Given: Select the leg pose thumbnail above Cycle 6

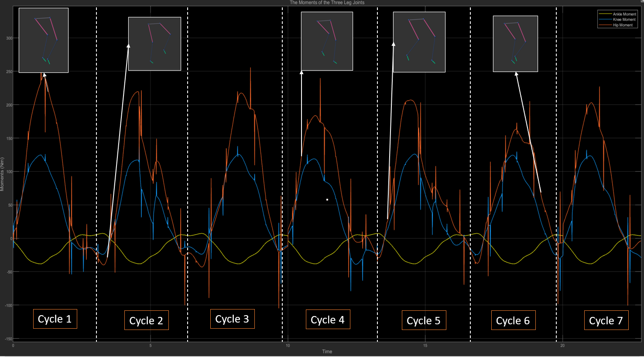Looking at the screenshot, I should pyautogui.click(x=515, y=44).
